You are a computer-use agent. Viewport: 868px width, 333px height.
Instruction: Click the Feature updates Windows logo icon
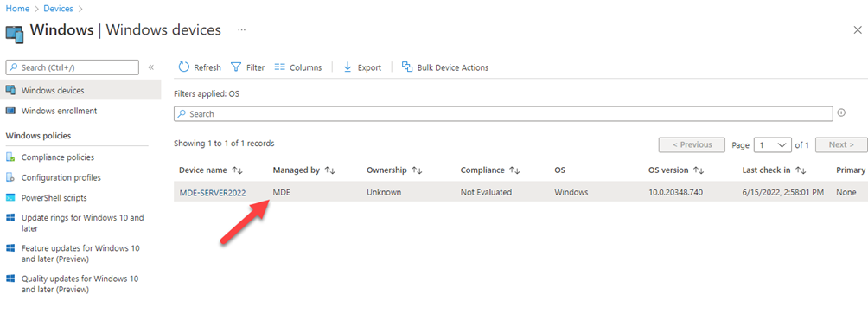coord(10,249)
